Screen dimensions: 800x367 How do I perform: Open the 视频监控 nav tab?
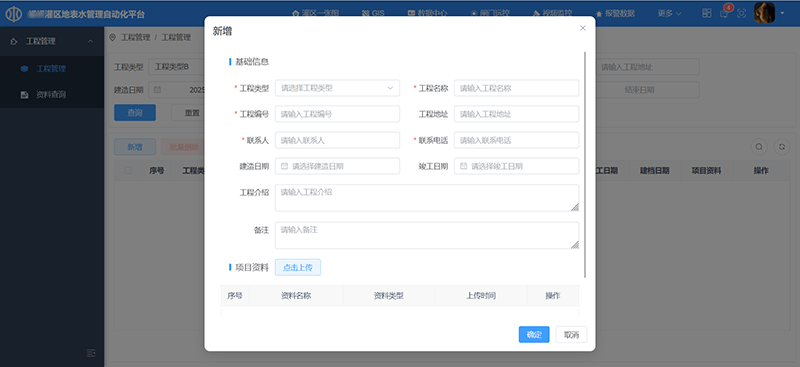point(552,14)
